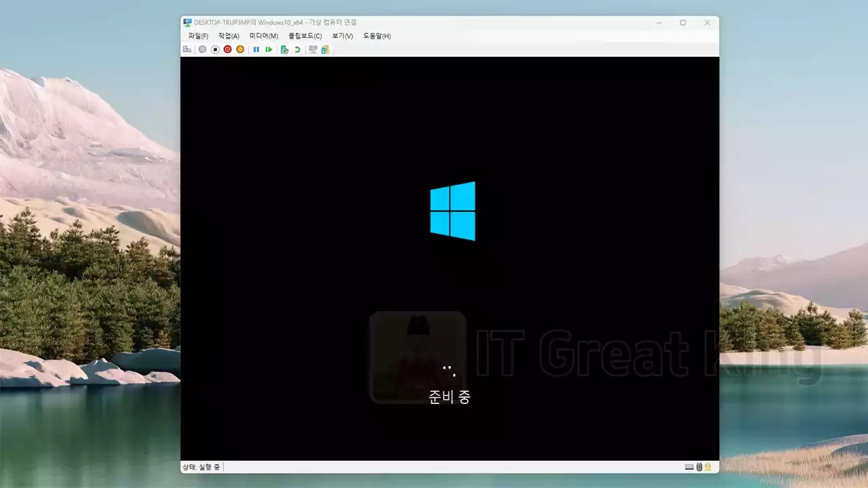Toggle enhanced session monitor icon
Screen dimensions: 868x488
[313, 49]
